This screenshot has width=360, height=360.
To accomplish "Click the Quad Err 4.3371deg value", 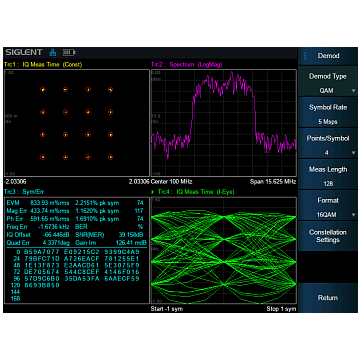I will (x=55, y=243).
